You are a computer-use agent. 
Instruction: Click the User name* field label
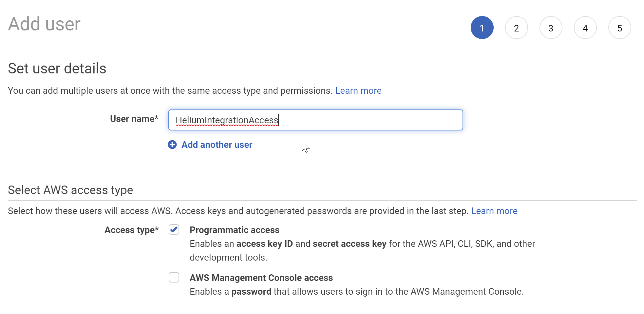134,119
